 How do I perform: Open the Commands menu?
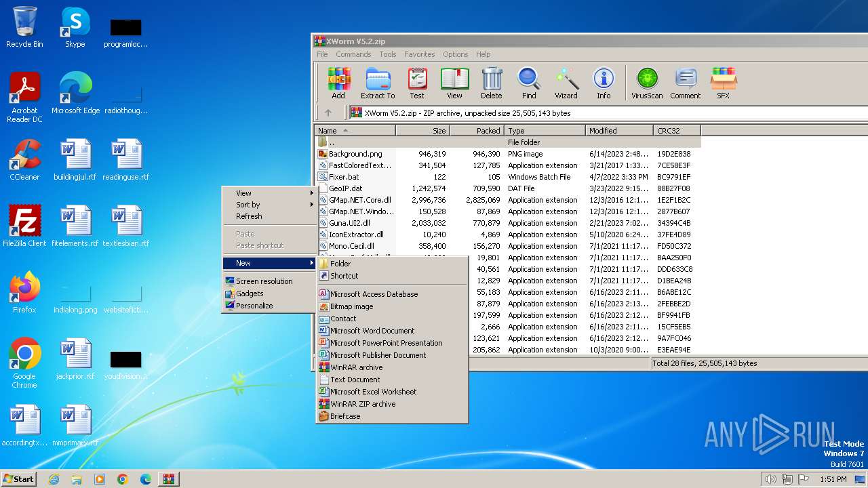pyautogui.click(x=353, y=54)
